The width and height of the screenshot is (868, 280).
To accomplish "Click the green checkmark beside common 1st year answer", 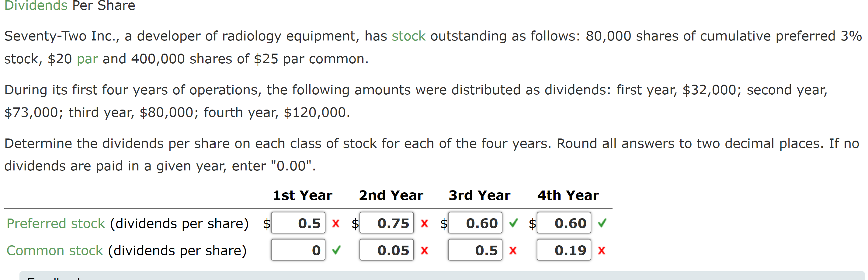I will [x=335, y=250].
